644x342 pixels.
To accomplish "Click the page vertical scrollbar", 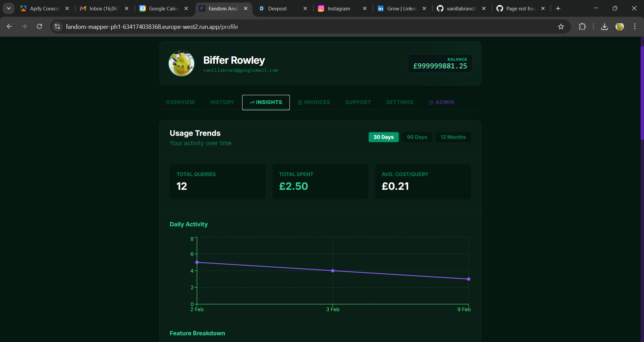I will click(x=642, y=93).
